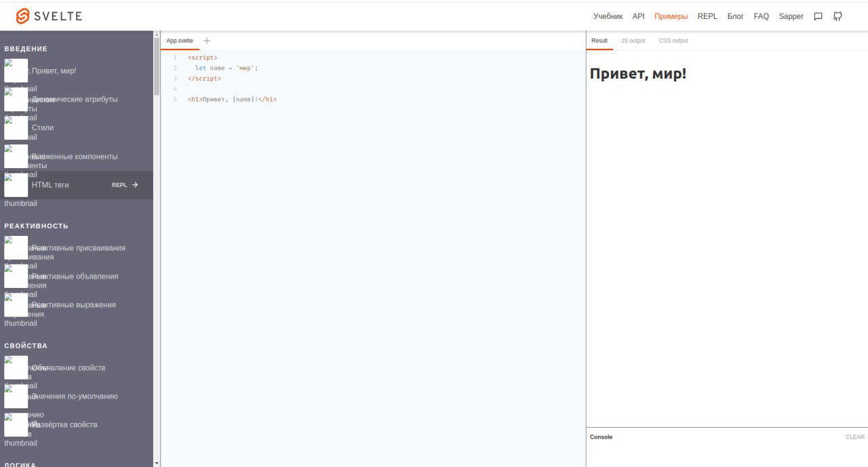Click the Стили example thumbnail
Viewport: 868px width, 467px height.
(x=16, y=127)
